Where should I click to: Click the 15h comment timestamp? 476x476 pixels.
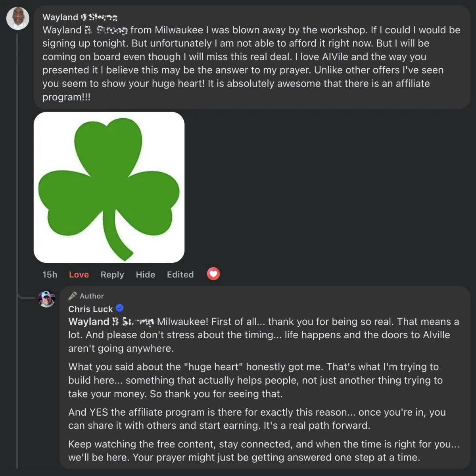pos(50,275)
